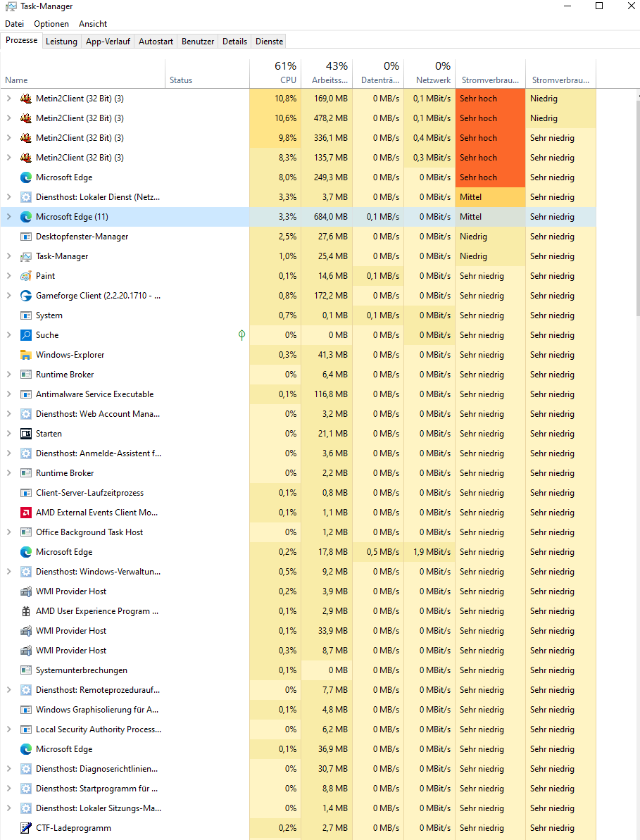The image size is (640, 840).
Task: Switch to the Dienste tab
Action: [x=270, y=42]
